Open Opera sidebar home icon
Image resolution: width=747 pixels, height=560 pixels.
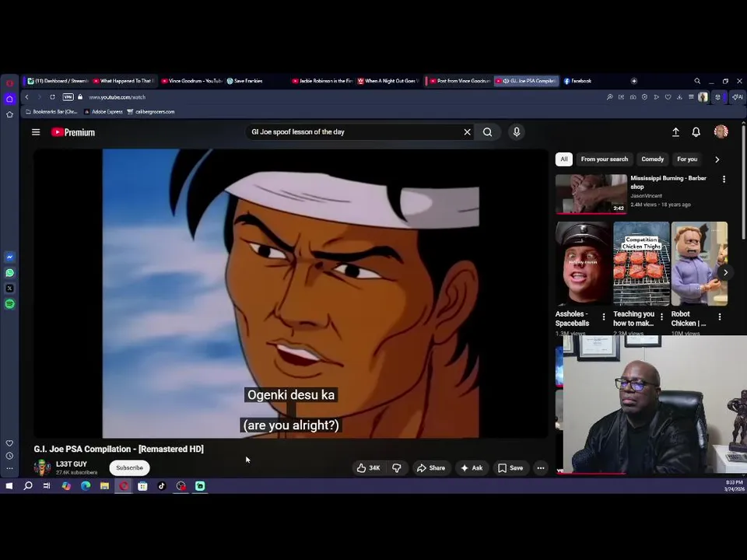[9, 99]
